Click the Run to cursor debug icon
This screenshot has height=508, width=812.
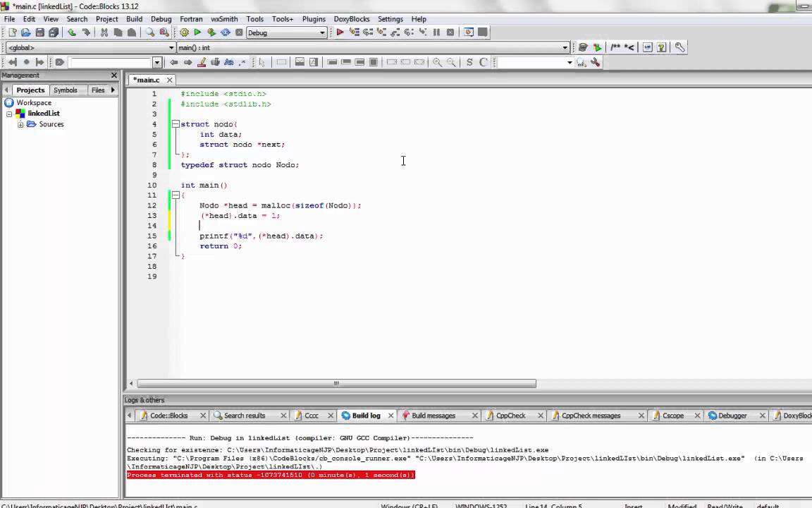(355, 32)
